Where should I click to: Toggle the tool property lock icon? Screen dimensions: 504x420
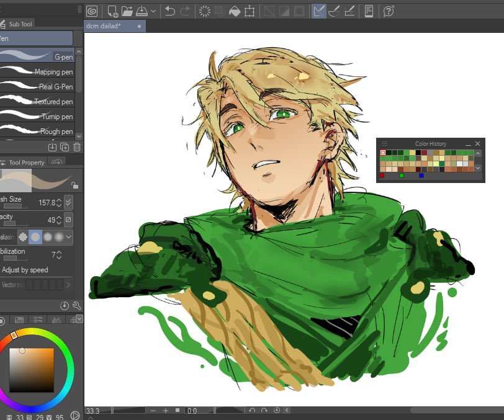point(75,185)
